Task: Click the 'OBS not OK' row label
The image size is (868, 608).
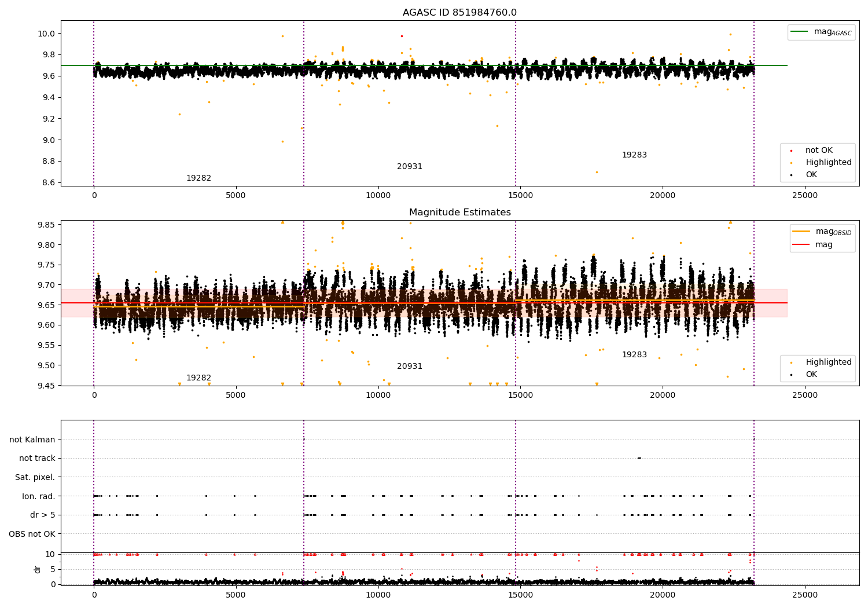Action: pyautogui.click(x=32, y=534)
